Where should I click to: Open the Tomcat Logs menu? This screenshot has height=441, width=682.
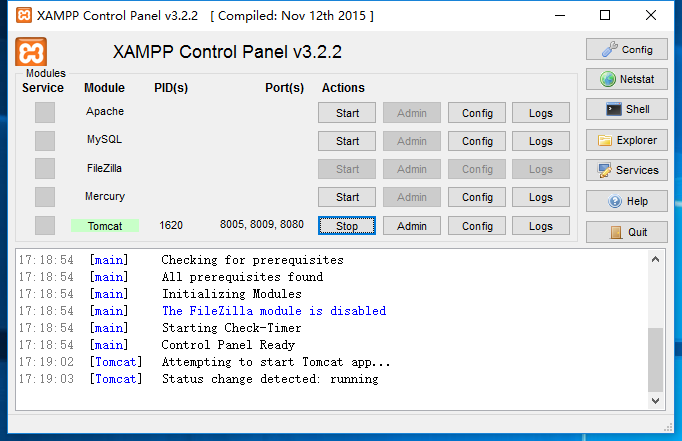tap(541, 226)
